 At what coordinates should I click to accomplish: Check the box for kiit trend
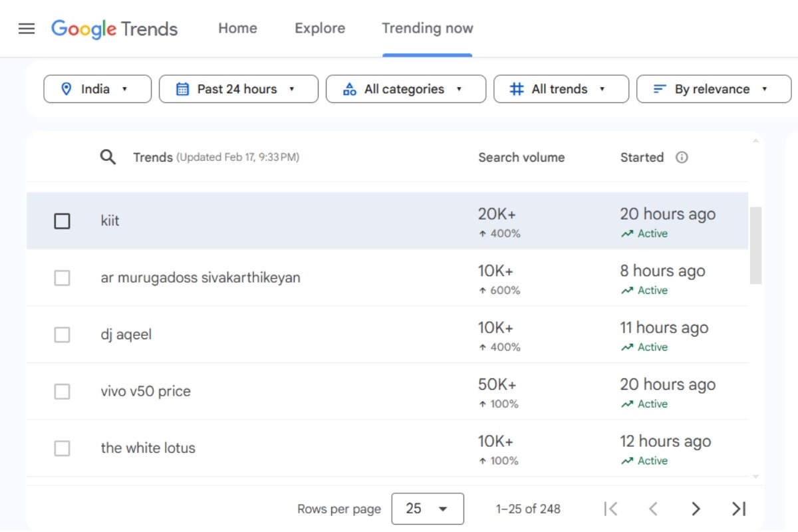click(62, 221)
